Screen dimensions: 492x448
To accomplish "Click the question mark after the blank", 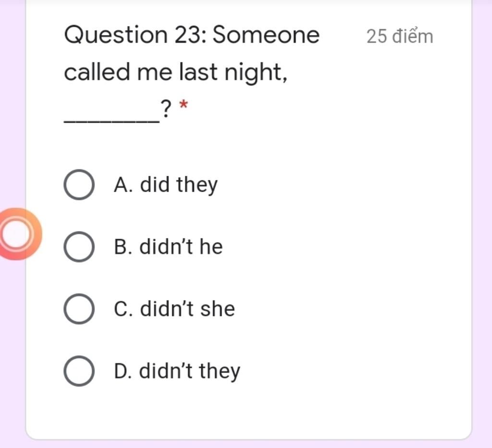I will pyautogui.click(x=166, y=109).
